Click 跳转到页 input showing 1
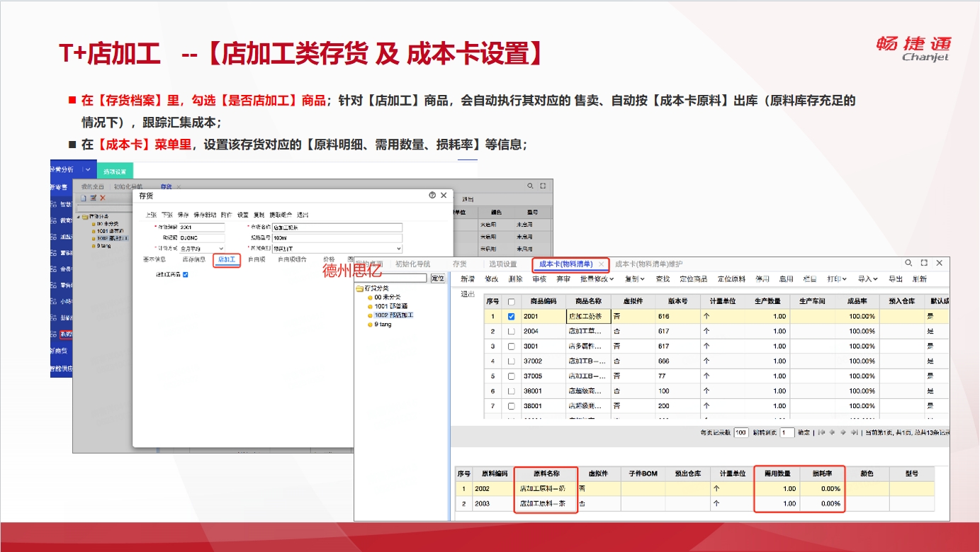980x552 pixels. (x=787, y=432)
